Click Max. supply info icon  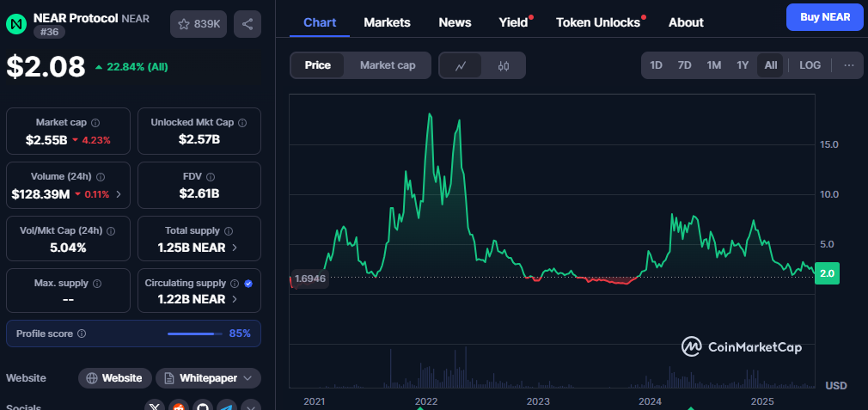[x=97, y=284]
